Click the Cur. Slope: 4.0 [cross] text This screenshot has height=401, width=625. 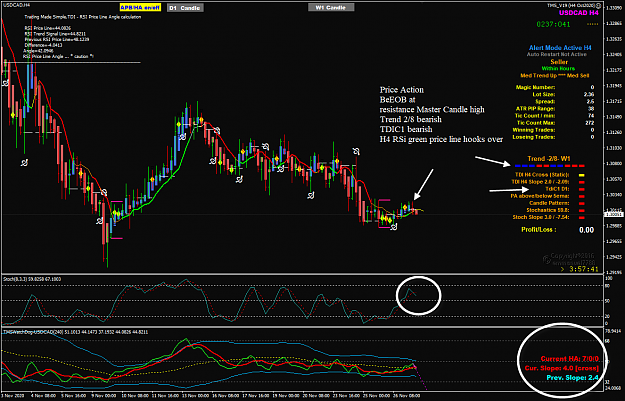(x=562, y=368)
